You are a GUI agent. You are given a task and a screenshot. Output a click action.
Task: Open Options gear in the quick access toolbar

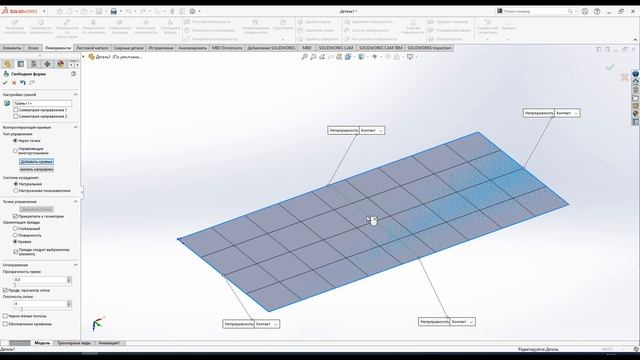[x=192, y=11]
